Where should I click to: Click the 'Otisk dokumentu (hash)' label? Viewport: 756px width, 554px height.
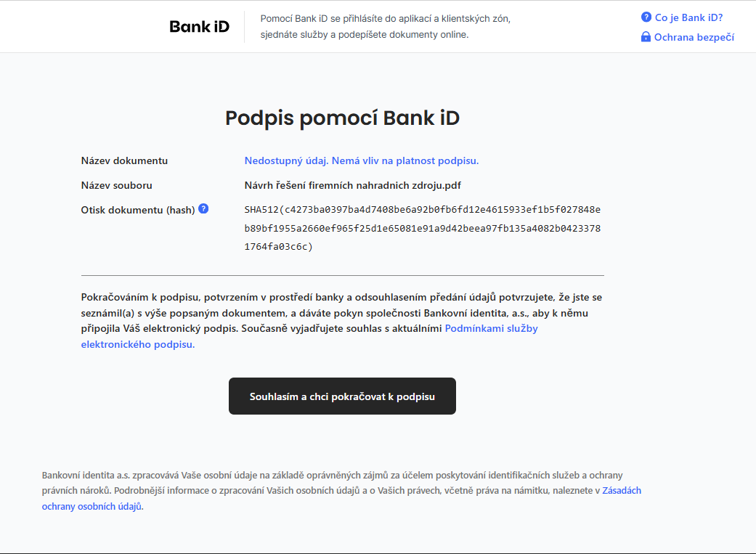pyautogui.click(x=138, y=210)
